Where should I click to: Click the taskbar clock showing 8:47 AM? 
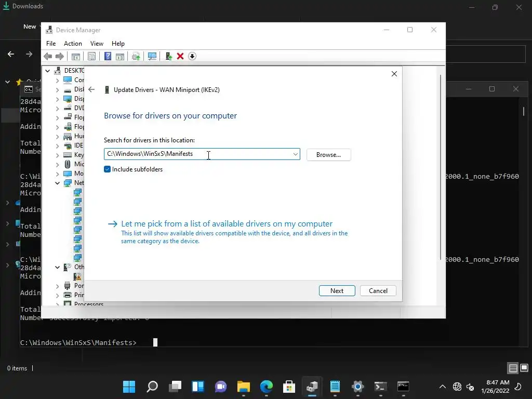(x=495, y=387)
